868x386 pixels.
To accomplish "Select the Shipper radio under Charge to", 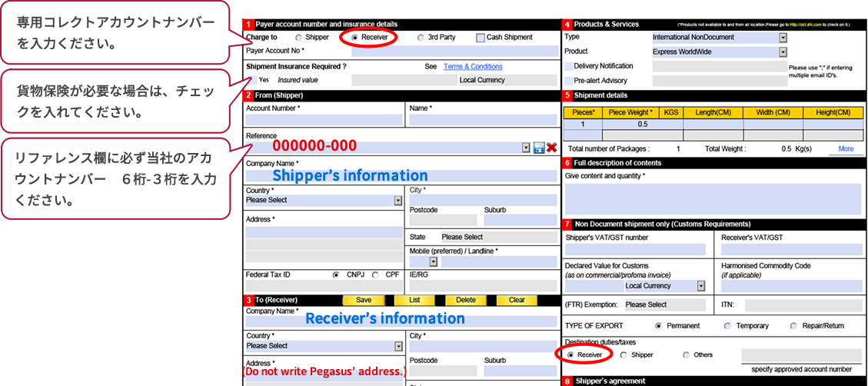I will [x=298, y=38].
